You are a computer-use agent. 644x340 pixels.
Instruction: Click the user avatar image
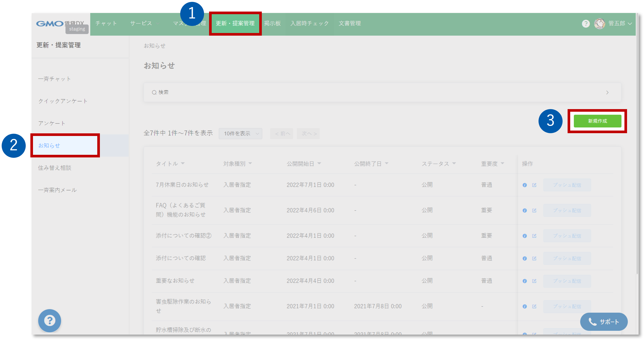(x=599, y=23)
